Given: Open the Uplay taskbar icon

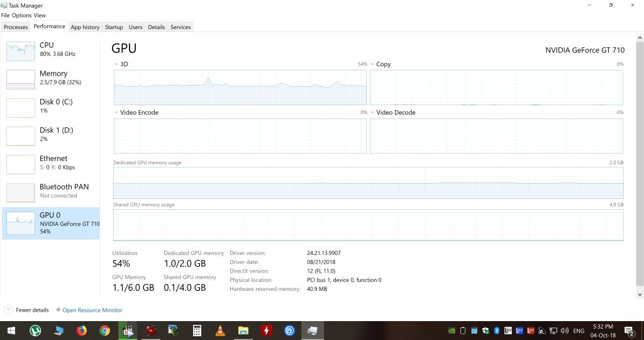Looking at the screenshot, I should tap(289, 331).
